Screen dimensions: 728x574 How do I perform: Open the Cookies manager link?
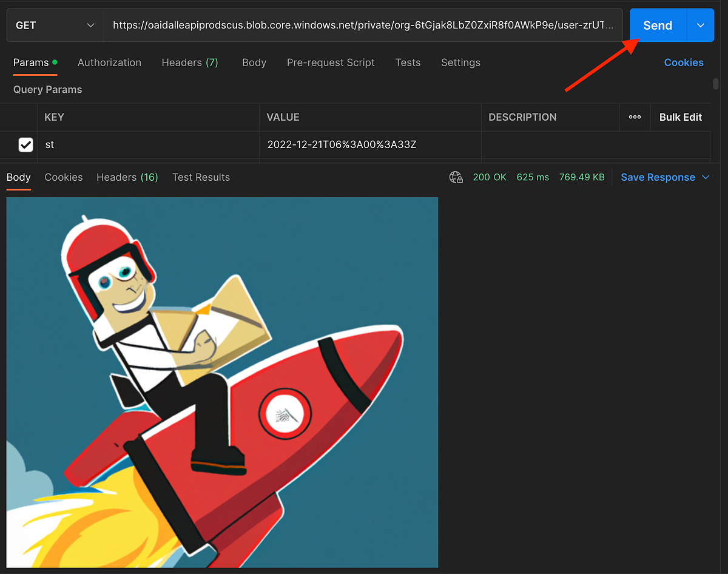[684, 62]
